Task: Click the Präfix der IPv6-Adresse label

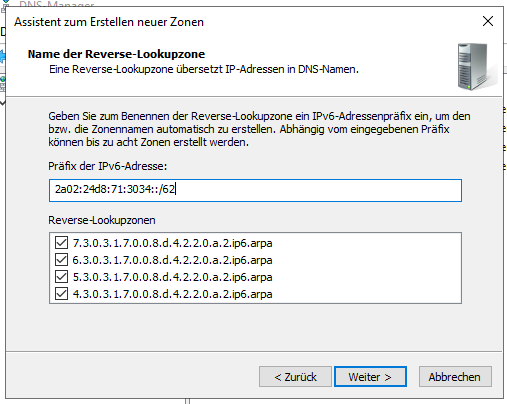Action: [108, 166]
